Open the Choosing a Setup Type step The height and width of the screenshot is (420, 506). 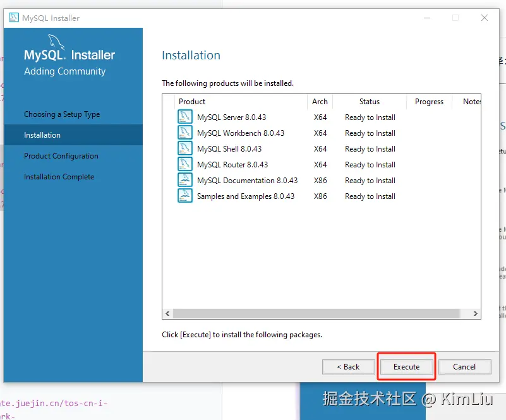click(x=62, y=114)
